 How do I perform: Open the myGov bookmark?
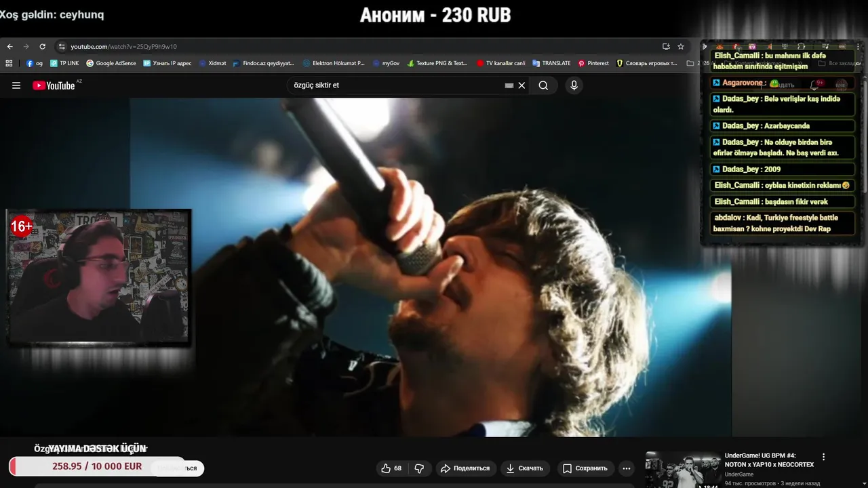coord(386,63)
